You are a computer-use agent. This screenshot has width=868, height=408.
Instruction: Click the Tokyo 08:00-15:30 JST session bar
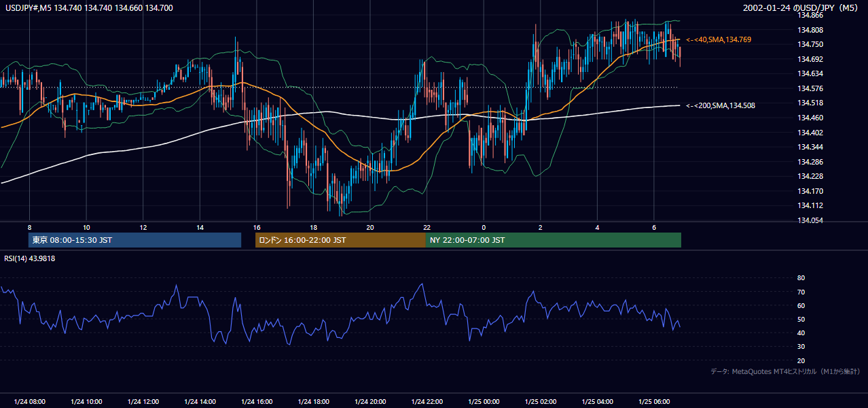[x=134, y=240]
